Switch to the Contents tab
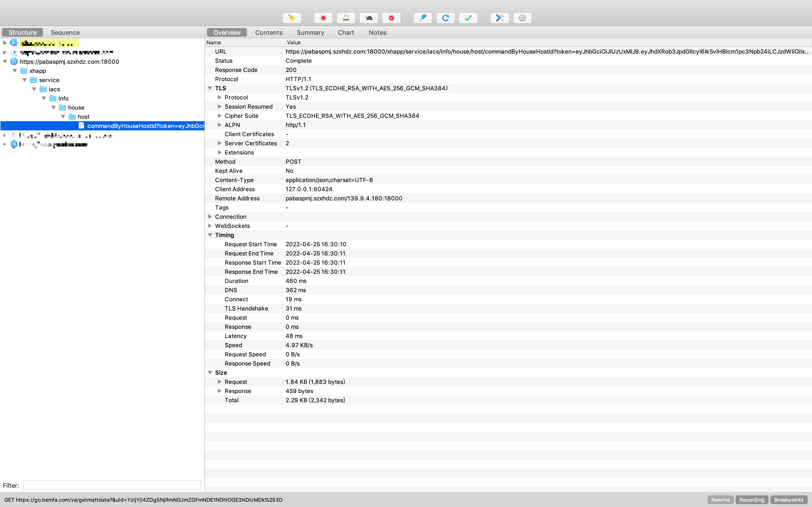812x507 pixels. point(268,33)
